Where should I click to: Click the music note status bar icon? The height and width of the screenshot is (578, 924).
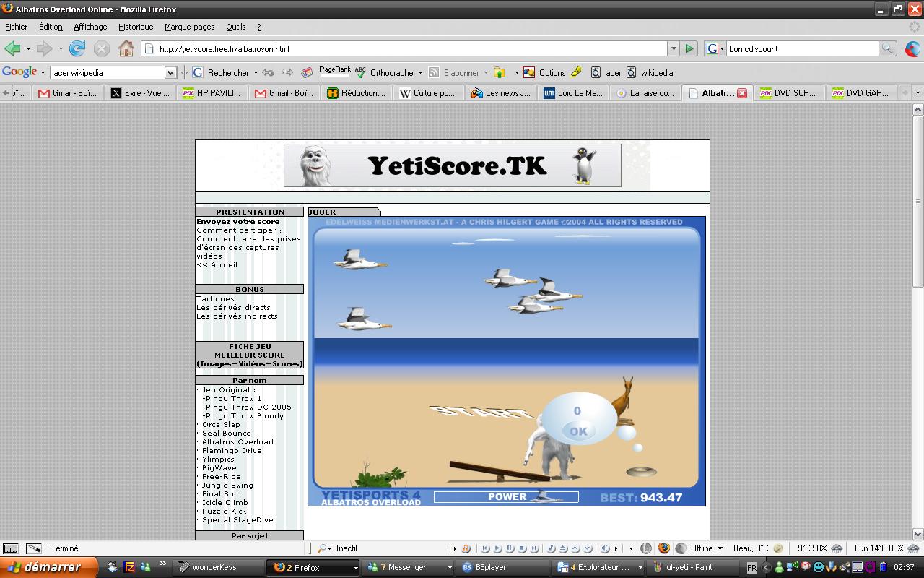point(466,548)
